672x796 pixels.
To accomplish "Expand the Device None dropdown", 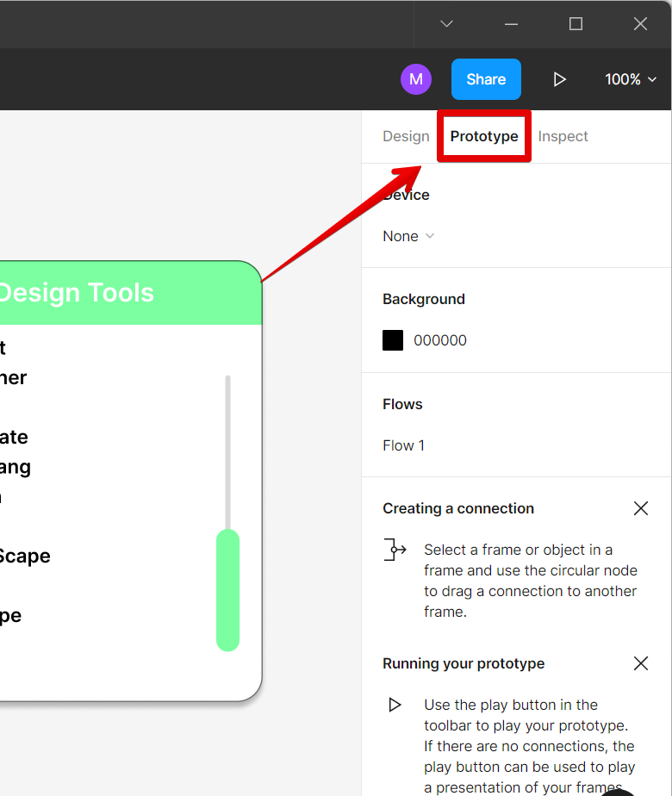I will [408, 236].
